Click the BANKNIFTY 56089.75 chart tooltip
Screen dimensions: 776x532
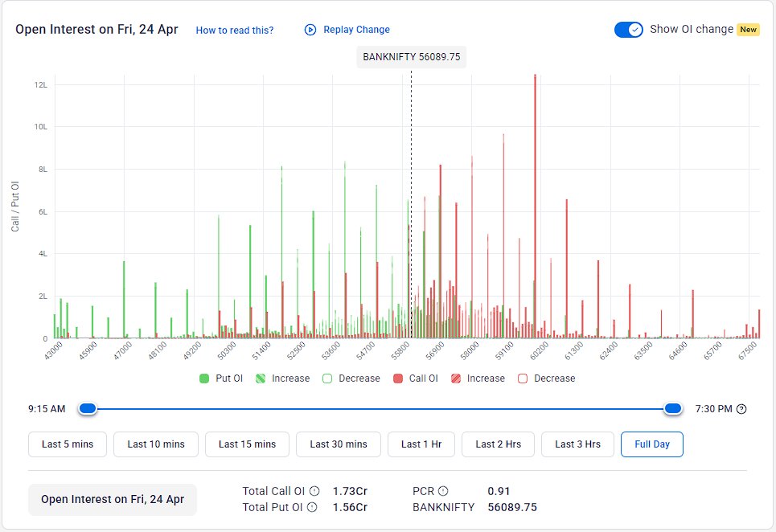pyautogui.click(x=411, y=57)
